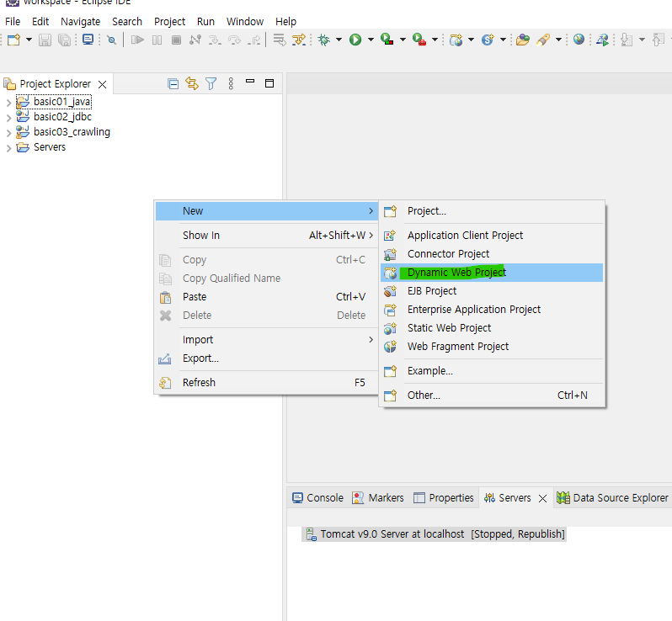Click the Open Type folder icon in toolbar
The width and height of the screenshot is (672, 621).
(x=522, y=40)
